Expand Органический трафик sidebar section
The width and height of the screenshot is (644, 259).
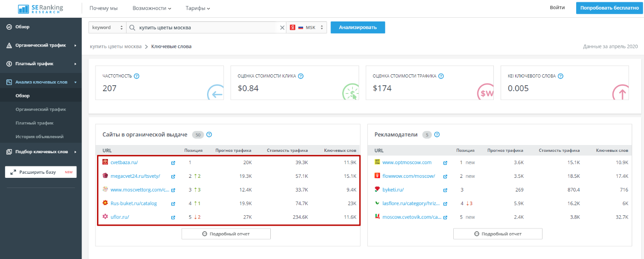tap(76, 46)
